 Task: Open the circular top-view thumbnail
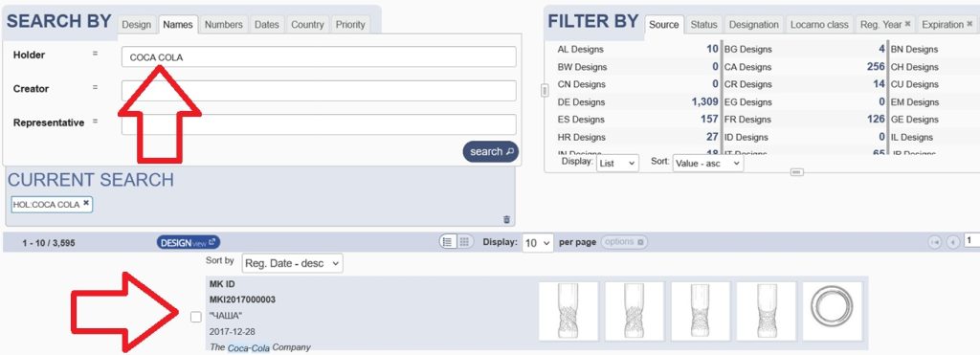(x=833, y=311)
